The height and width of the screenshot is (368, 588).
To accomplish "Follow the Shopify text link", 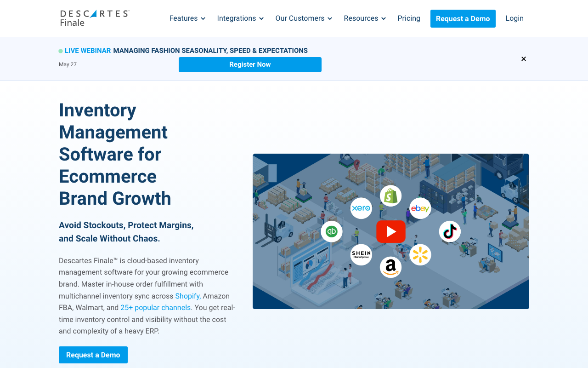I will point(187,296).
